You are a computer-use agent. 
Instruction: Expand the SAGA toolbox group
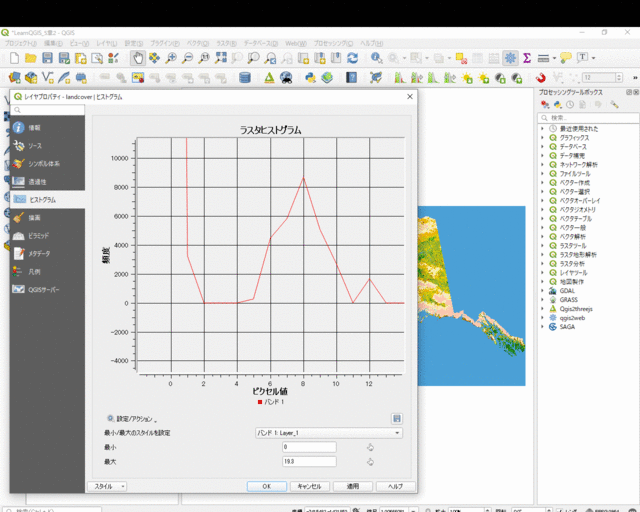click(x=542, y=327)
